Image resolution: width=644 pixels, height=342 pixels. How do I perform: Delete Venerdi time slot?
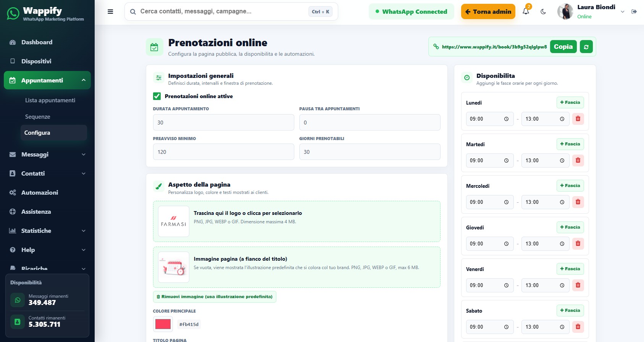point(578,285)
